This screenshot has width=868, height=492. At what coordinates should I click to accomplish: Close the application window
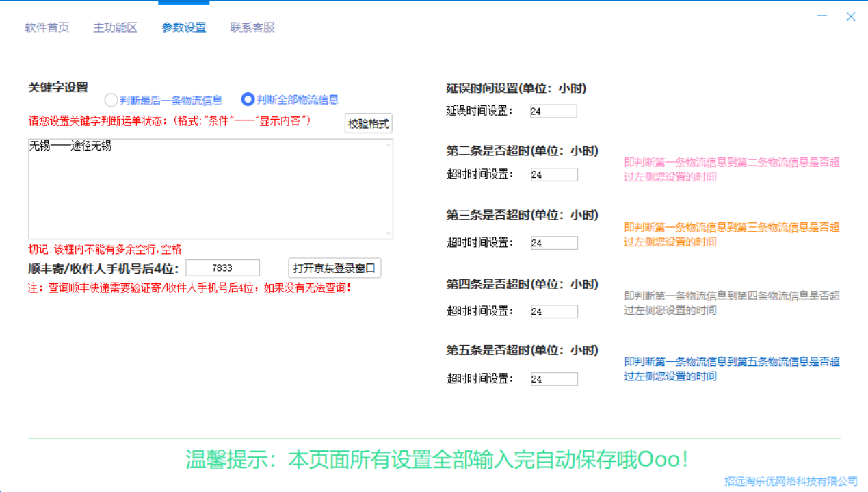[x=851, y=16]
